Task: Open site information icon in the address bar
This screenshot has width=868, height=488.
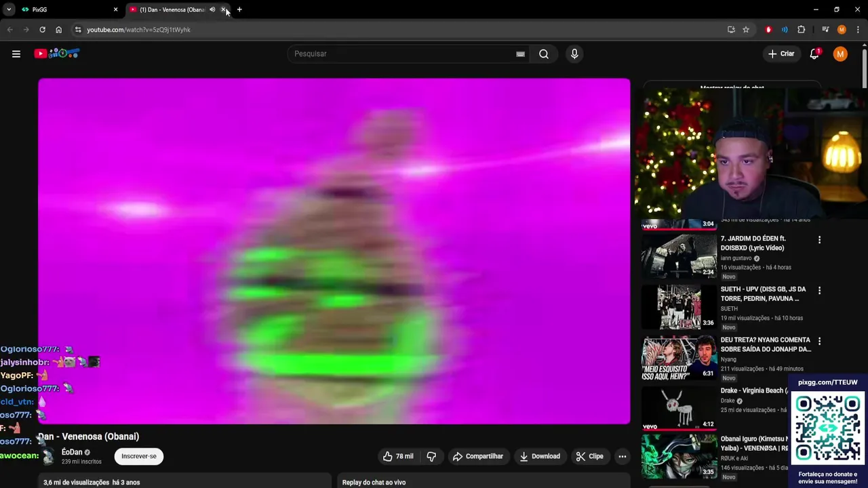Action: (x=78, y=30)
